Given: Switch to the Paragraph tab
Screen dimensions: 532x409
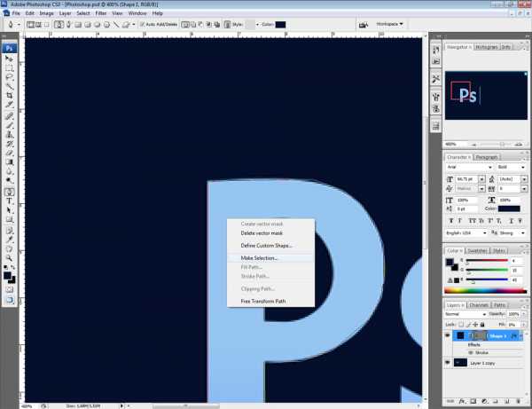Looking at the screenshot, I should pyautogui.click(x=487, y=157).
